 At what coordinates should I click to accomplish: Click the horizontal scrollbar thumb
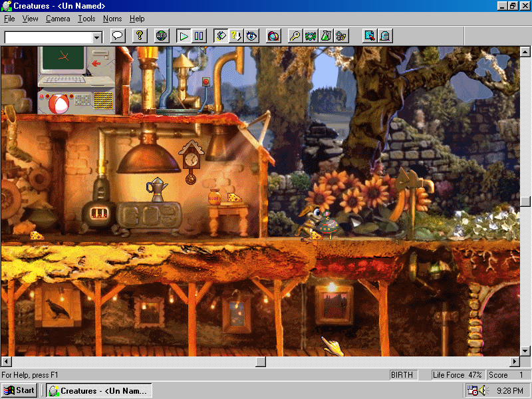click(261, 361)
